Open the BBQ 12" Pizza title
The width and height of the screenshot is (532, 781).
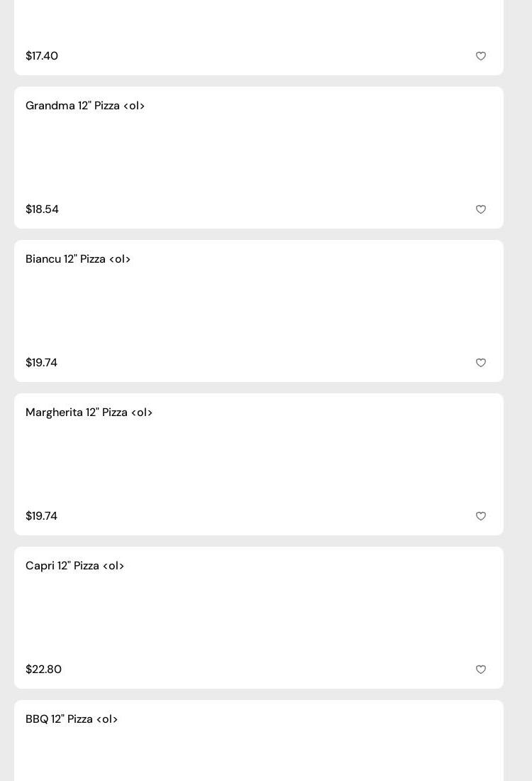pos(72,719)
